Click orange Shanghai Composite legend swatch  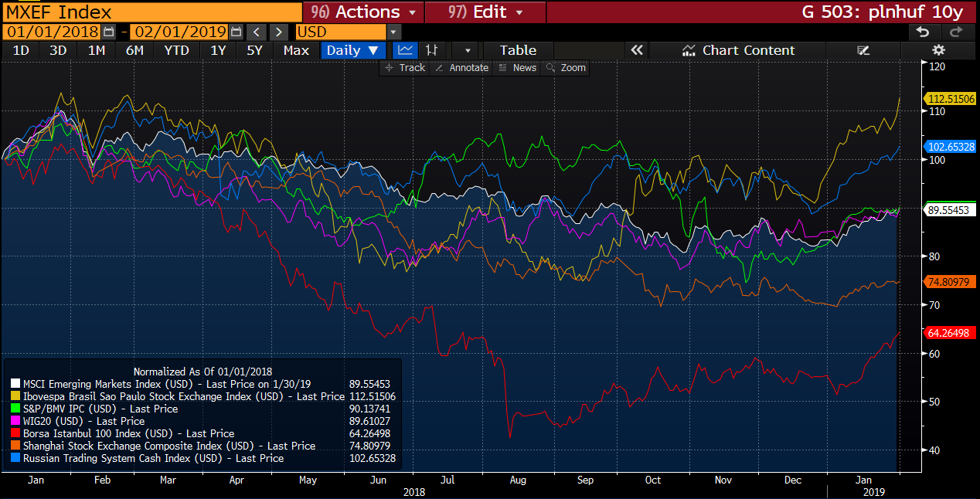(x=15, y=446)
